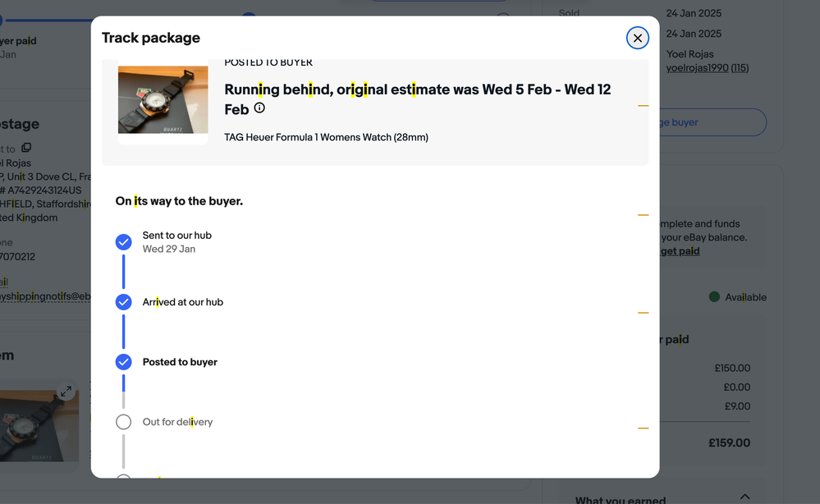Click the 'Out for delivery' step label

[177, 422]
